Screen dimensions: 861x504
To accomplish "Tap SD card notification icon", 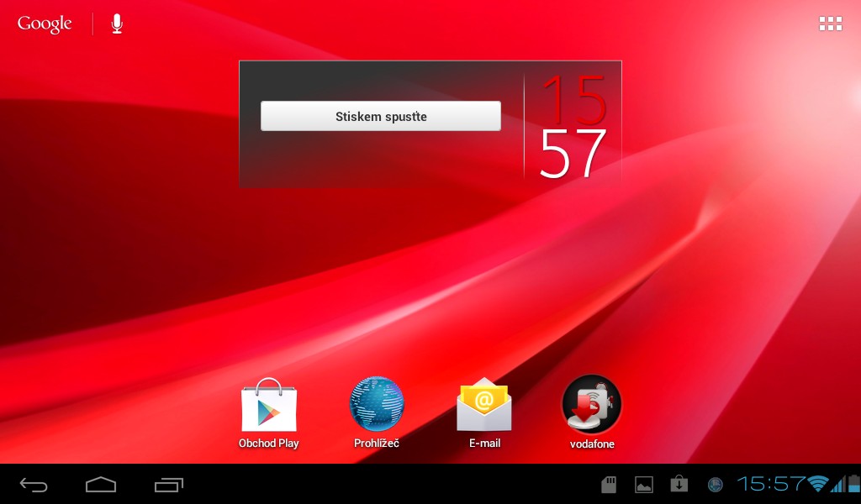I will [x=609, y=484].
